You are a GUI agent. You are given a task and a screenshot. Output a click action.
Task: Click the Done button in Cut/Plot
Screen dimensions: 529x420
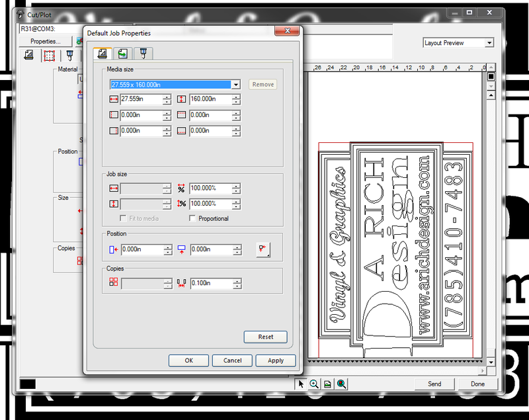point(477,384)
